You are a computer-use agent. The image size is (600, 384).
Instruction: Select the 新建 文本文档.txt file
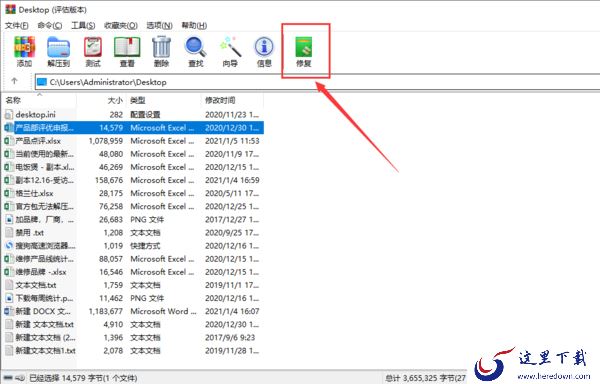133,324
